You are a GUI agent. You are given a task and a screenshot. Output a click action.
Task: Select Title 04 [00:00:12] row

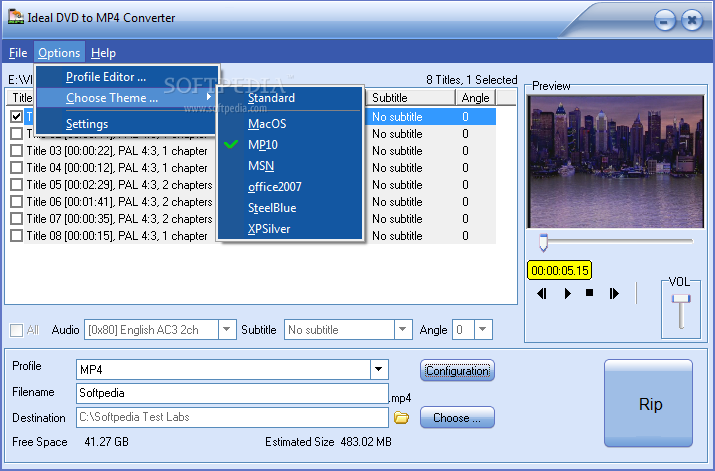click(x=117, y=168)
